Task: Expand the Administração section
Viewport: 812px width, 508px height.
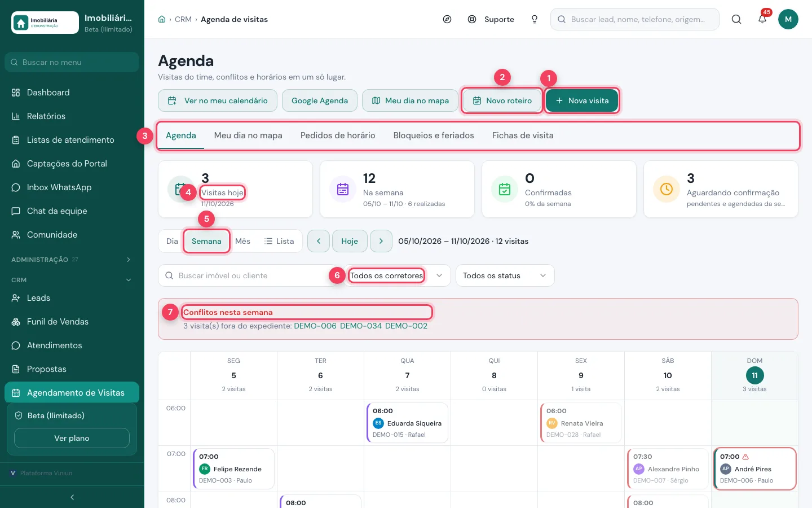Action: [72, 260]
